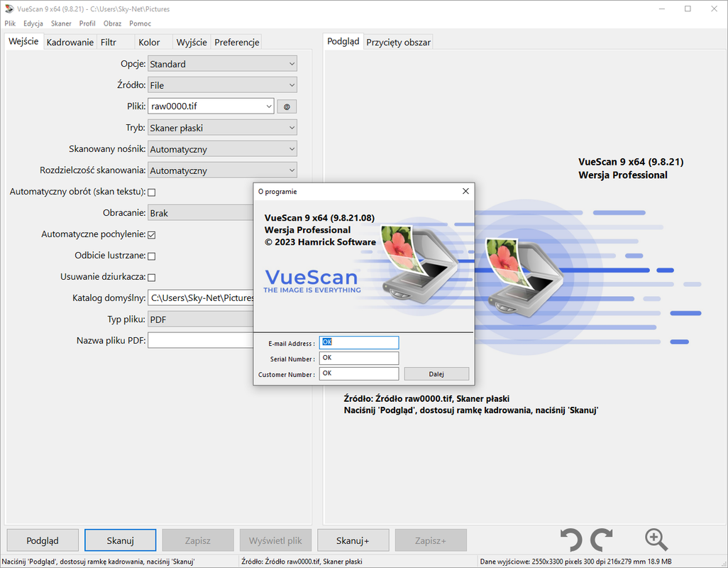Open the Obracanie dropdown set to Brak
The height and width of the screenshot is (568, 728).
pyautogui.click(x=201, y=213)
